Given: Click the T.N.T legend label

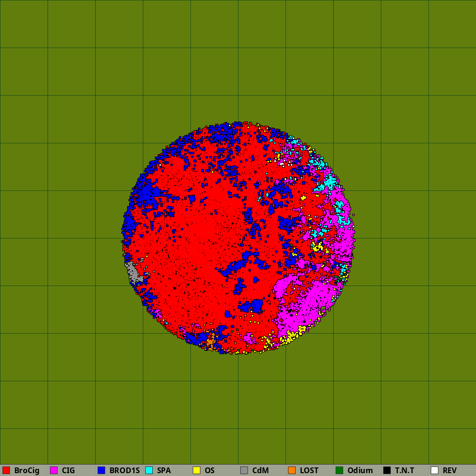Looking at the screenshot, I should (405, 471).
